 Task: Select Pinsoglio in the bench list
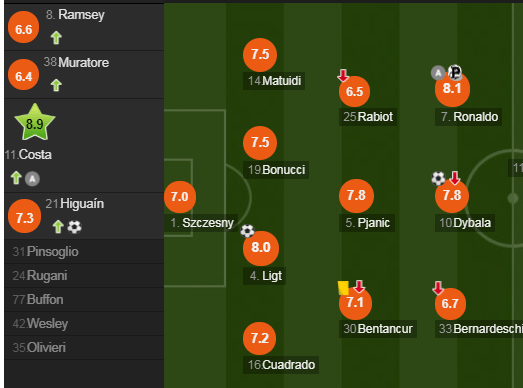(x=84, y=252)
